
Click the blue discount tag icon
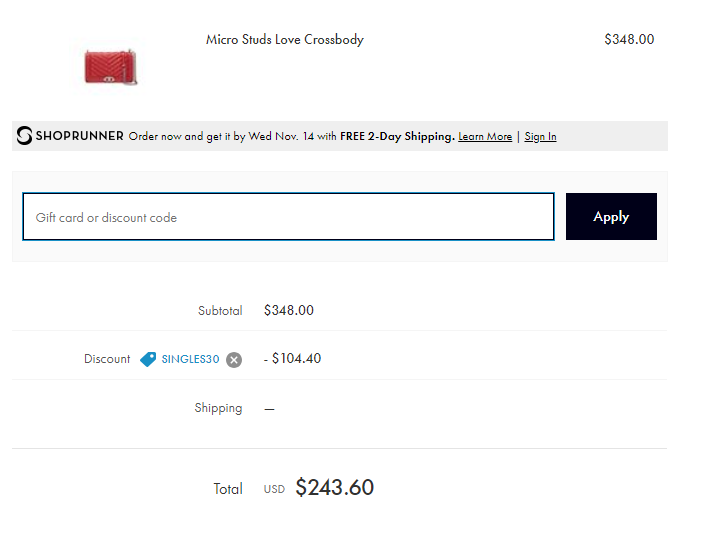pyautogui.click(x=148, y=359)
